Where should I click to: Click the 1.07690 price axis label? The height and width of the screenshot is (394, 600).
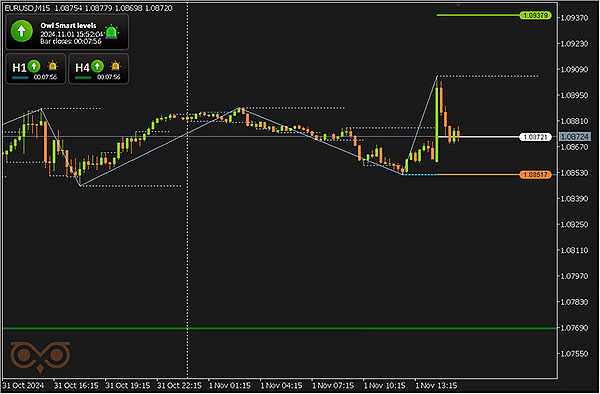[574, 328]
